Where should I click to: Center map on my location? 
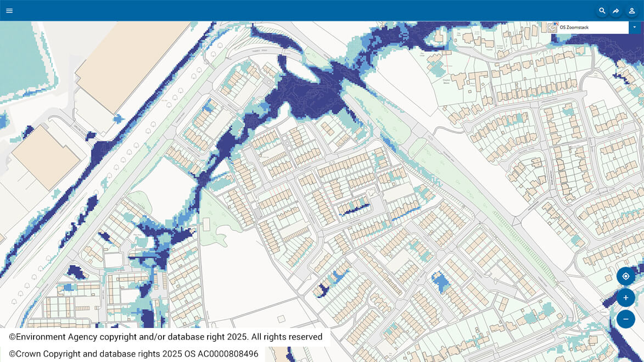tap(625, 276)
